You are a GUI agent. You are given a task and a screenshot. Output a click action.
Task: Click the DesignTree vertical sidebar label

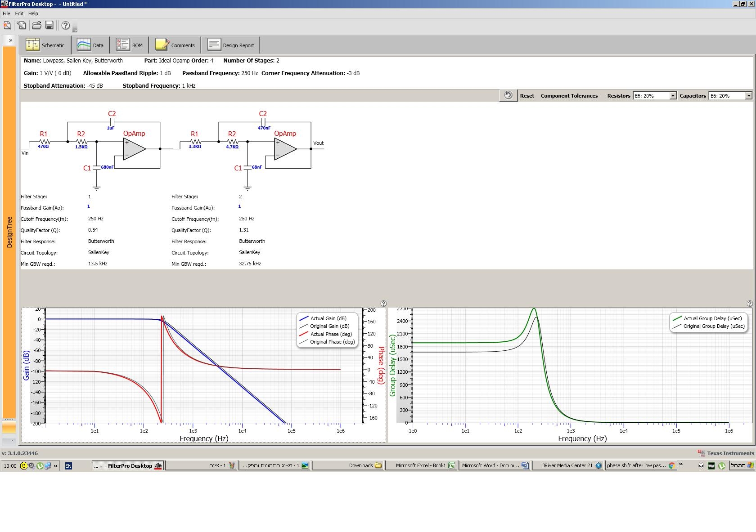(9, 232)
